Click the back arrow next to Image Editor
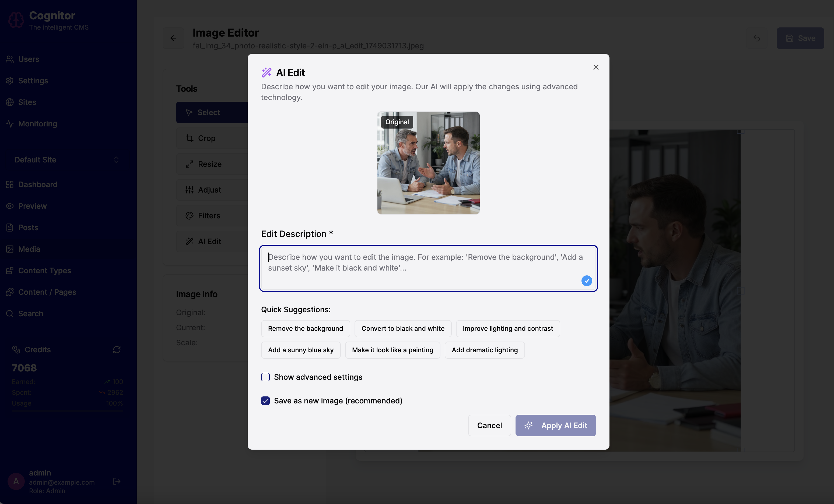 [173, 38]
